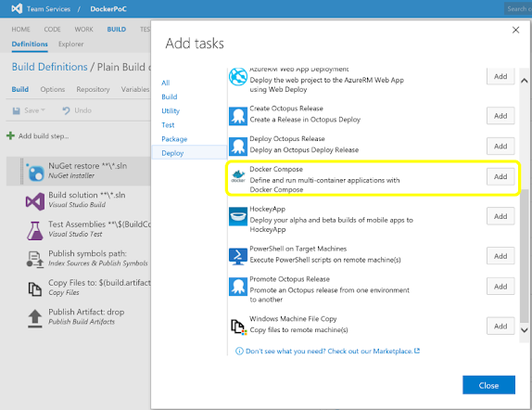This screenshot has height=410, width=532.
Task: Close the Add tasks dialog with X
Action: pyautogui.click(x=515, y=30)
